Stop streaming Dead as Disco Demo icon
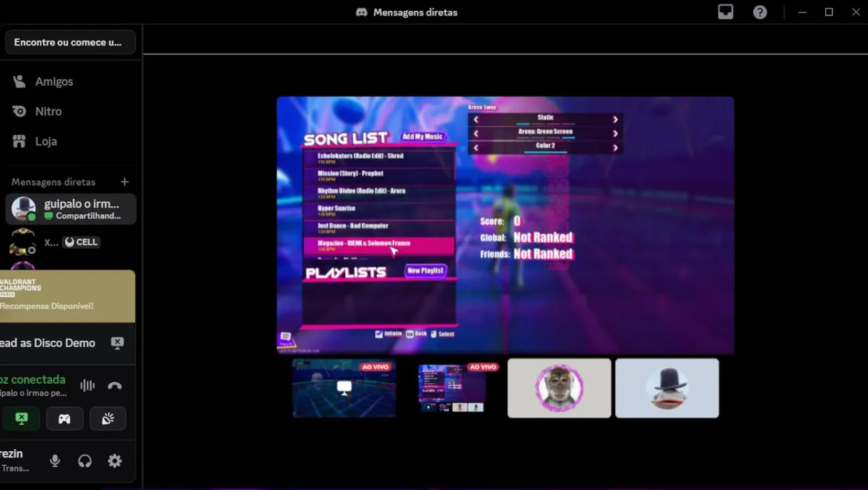This screenshot has height=490, width=868. click(117, 343)
